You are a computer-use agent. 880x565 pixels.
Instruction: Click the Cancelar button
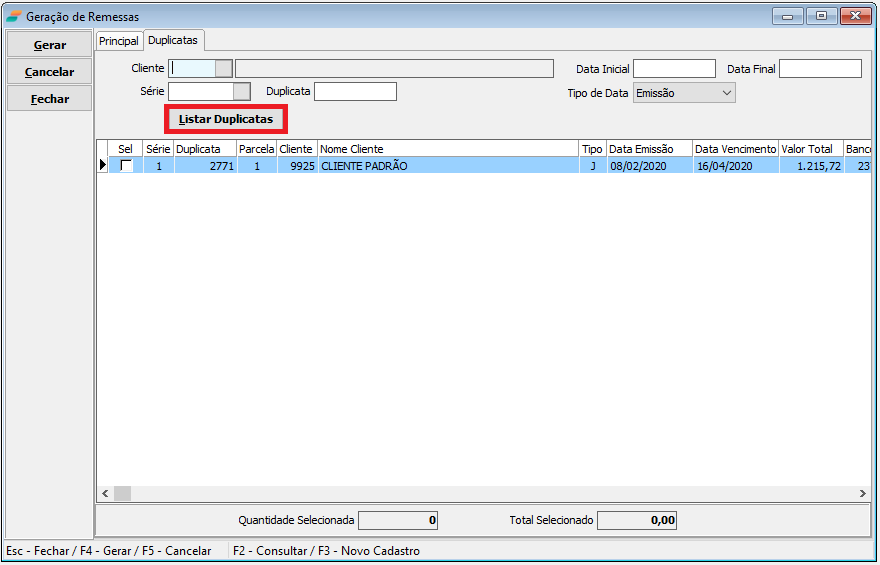click(x=49, y=72)
